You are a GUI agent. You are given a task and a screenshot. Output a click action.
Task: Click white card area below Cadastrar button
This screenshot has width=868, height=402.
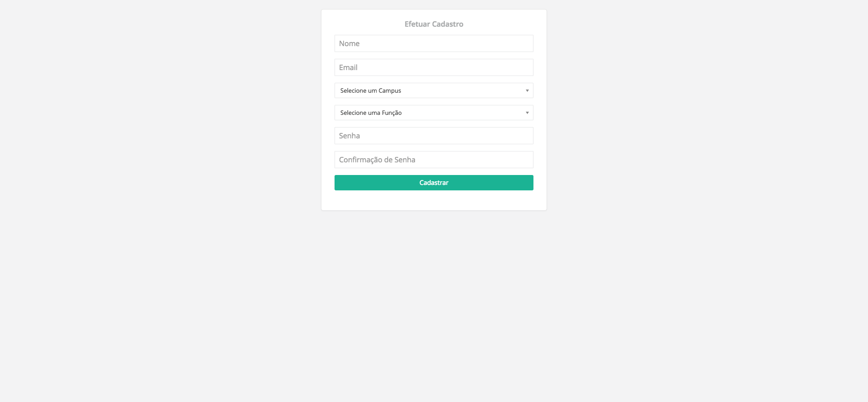tap(434, 200)
